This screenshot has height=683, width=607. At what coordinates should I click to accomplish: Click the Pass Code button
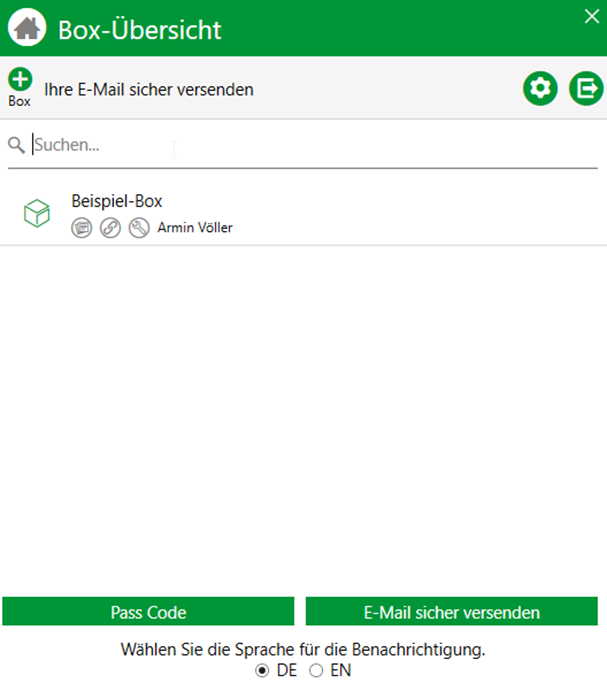pyautogui.click(x=148, y=611)
